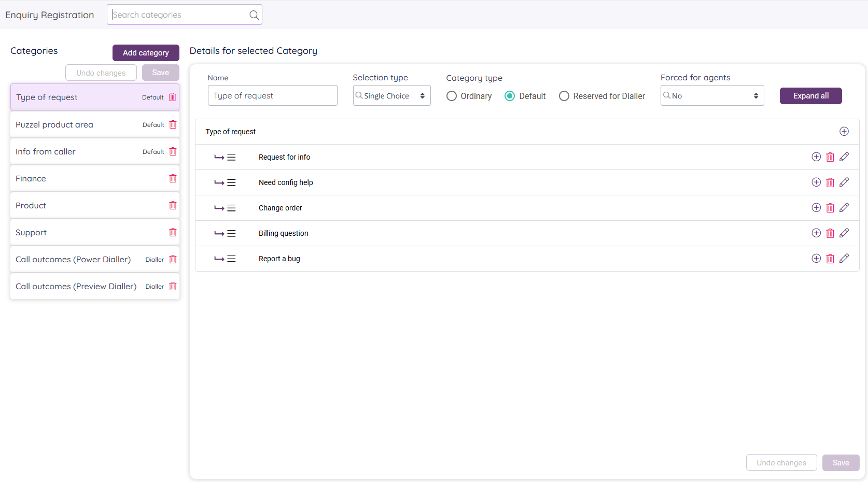Click the search magnifier icon in search box

(254, 15)
